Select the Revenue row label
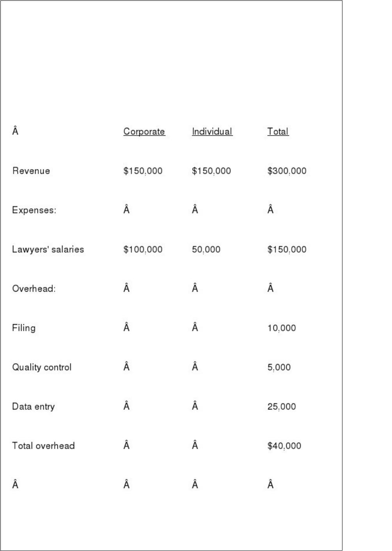392x551 pixels. tap(31, 171)
